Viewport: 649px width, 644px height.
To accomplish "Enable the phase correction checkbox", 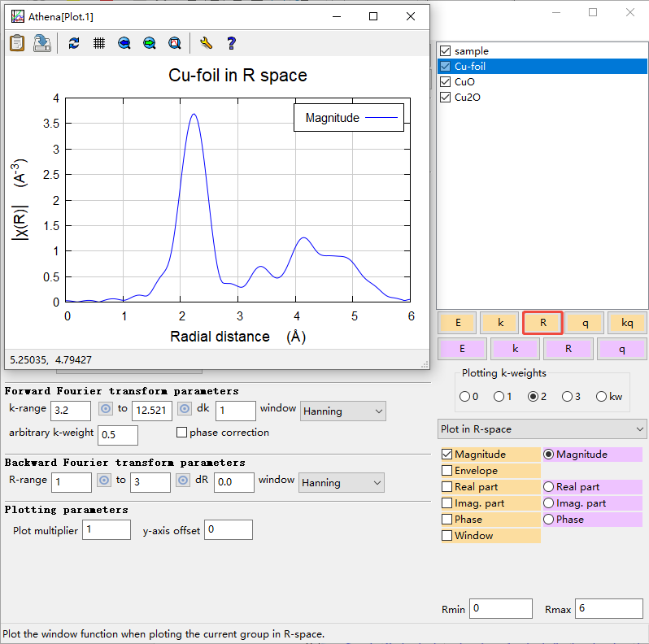I will click(x=181, y=433).
